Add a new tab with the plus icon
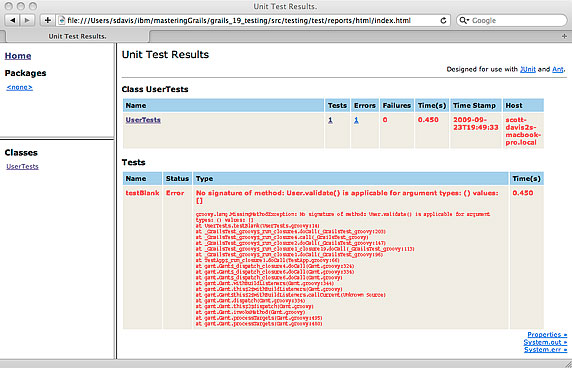 click(564, 36)
